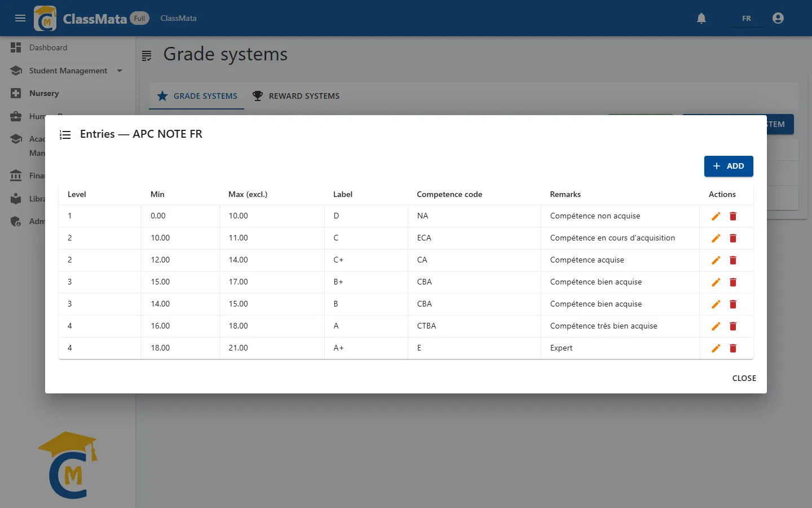This screenshot has height=508, width=812.
Task: Open the notifications bell
Action: click(701, 18)
